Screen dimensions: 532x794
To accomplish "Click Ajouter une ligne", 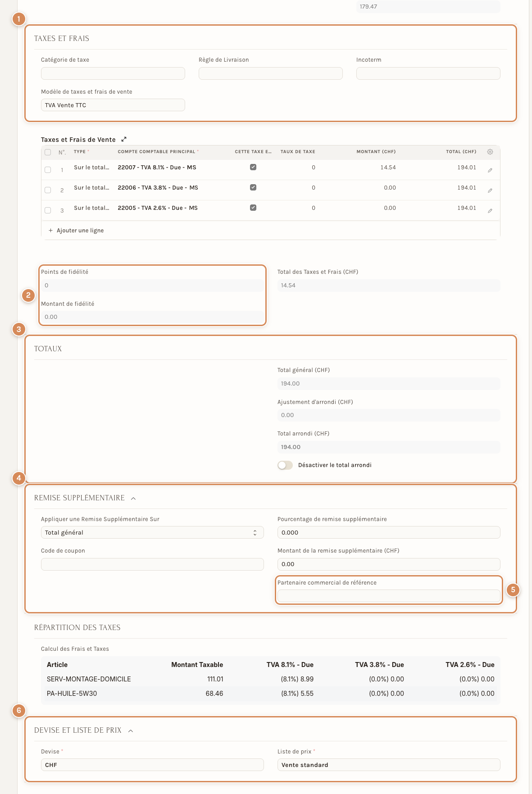I will [x=76, y=231].
